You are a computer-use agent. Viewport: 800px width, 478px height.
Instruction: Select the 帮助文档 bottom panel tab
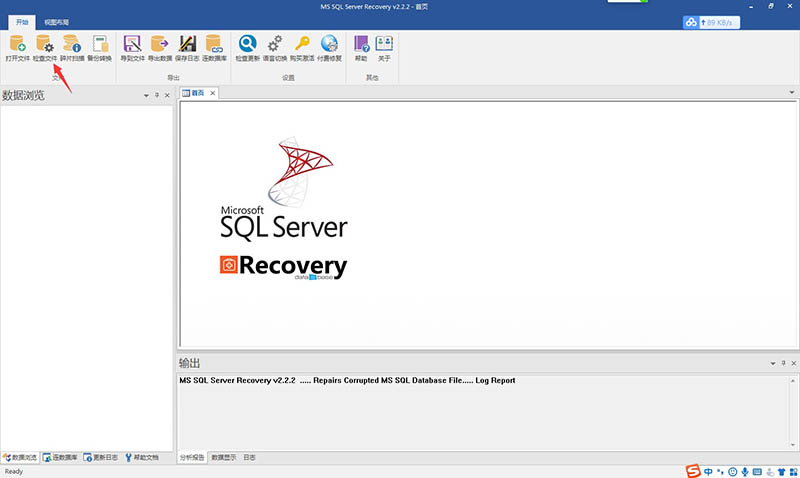click(x=142, y=458)
